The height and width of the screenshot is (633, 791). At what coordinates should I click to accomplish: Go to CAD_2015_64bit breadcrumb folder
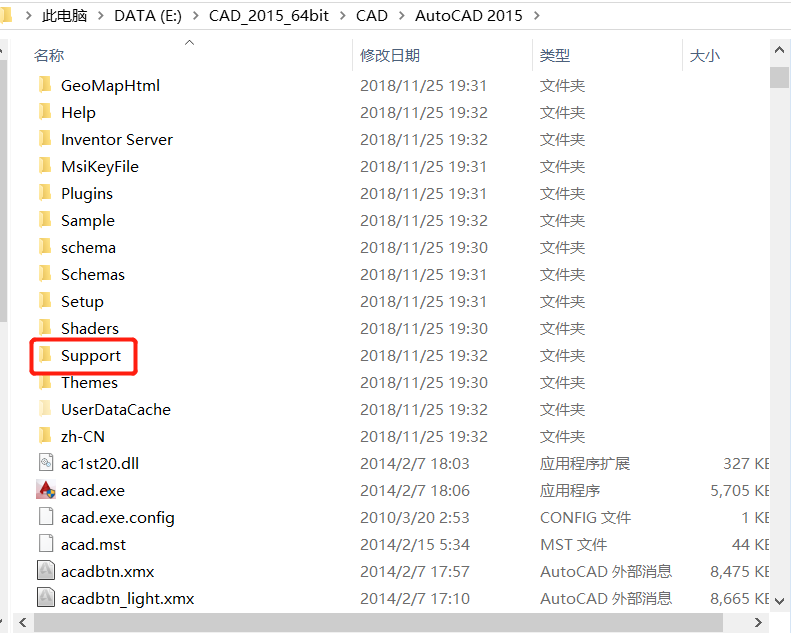(269, 16)
